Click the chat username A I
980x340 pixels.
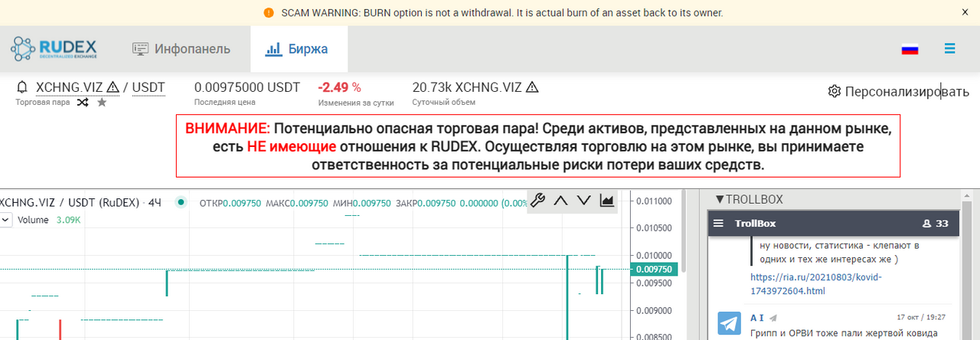click(757, 317)
